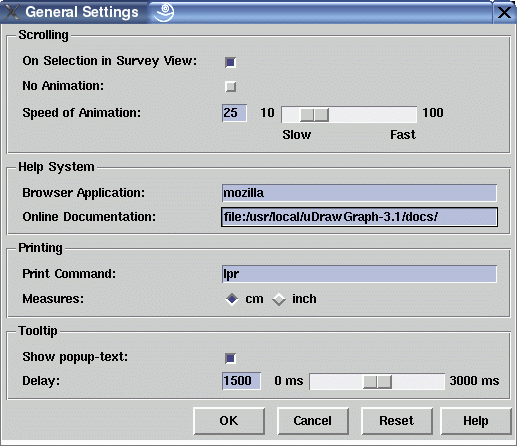Click the "Speed of Animation:" label

coord(82,113)
